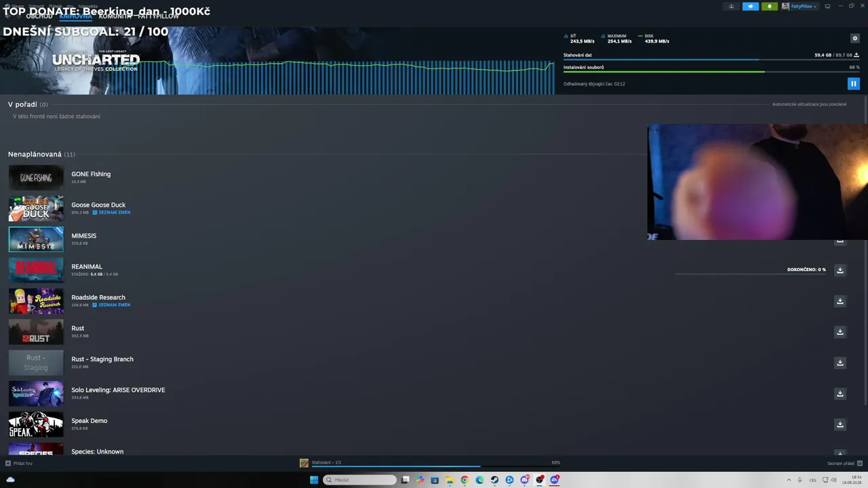This screenshot has width=868, height=488.
Task: Click the Stahování 1/1 download status
Action: point(326,462)
